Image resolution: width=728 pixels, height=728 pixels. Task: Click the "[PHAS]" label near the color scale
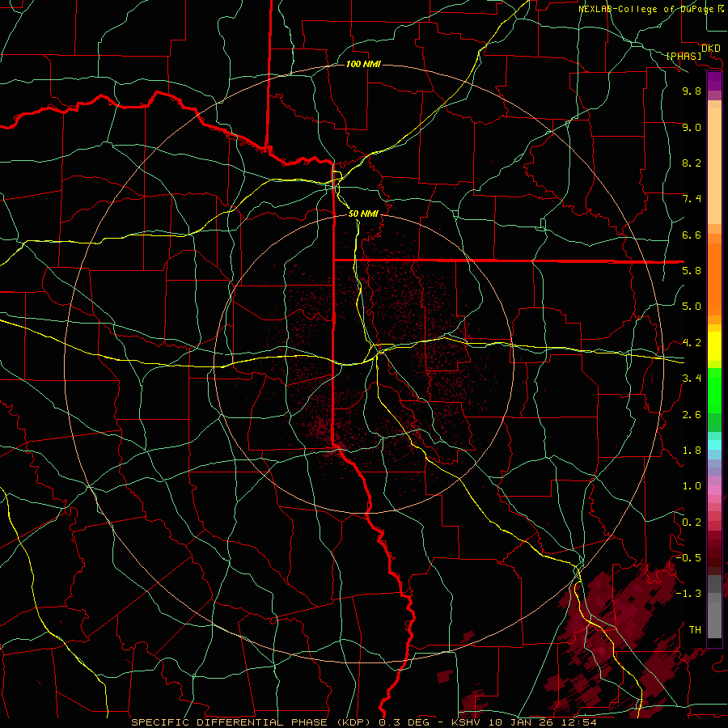[x=684, y=57]
